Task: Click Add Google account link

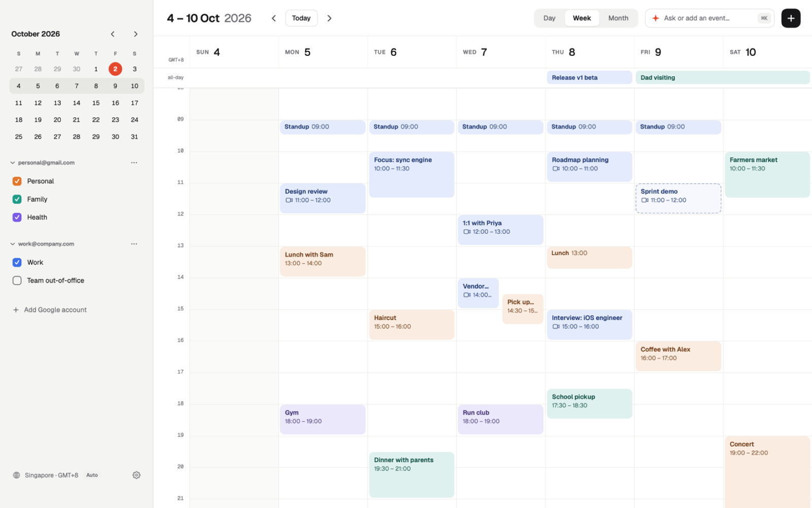Action: 55,310
